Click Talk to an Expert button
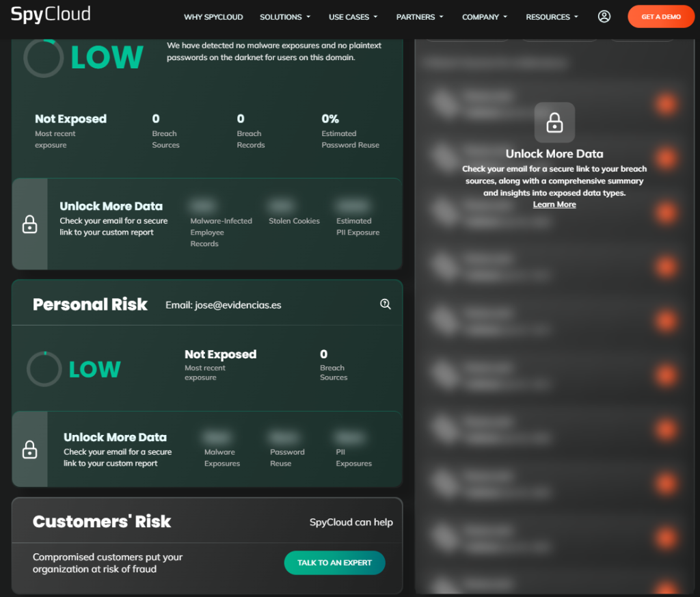700x597 pixels. coord(334,563)
